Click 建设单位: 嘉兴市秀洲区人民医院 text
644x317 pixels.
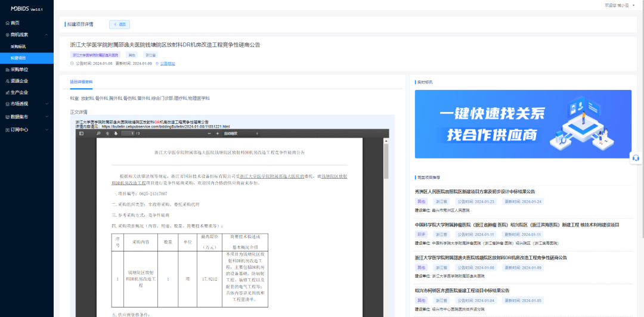(x=442, y=210)
